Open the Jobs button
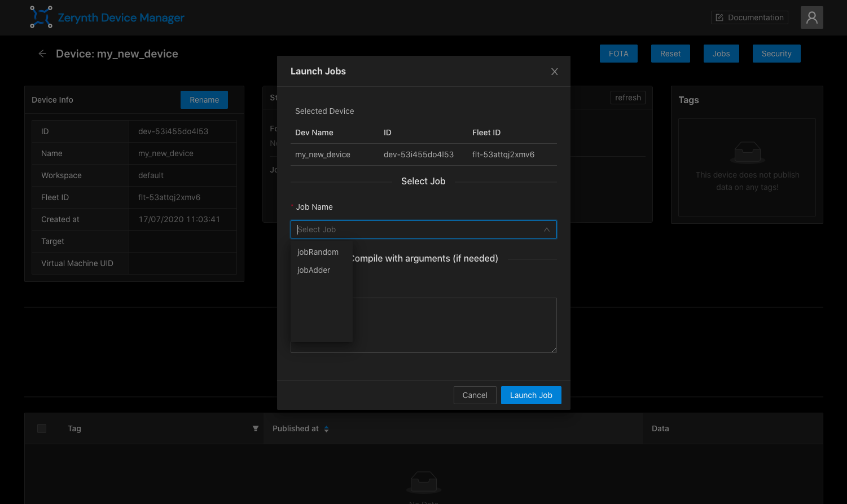This screenshot has height=504, width=847. pyautogui.click(x=721, y=54)
